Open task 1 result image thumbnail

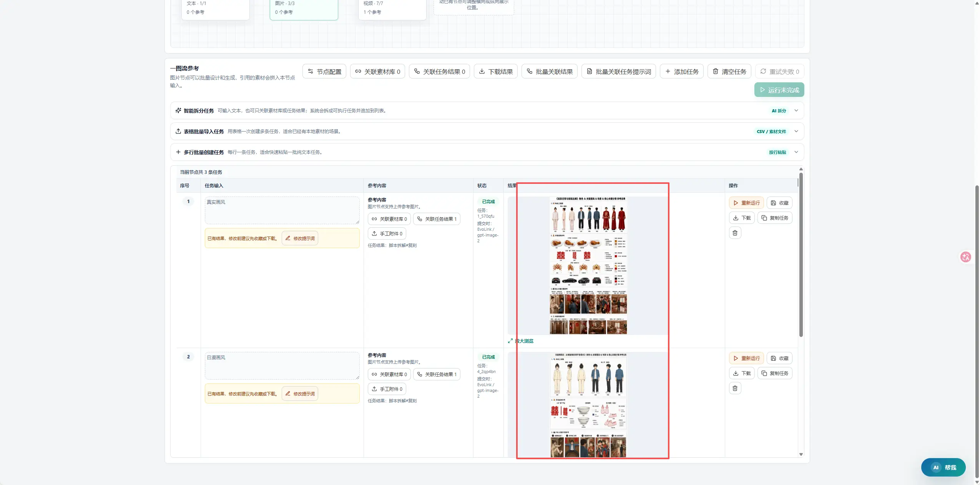tap(588, 266)
